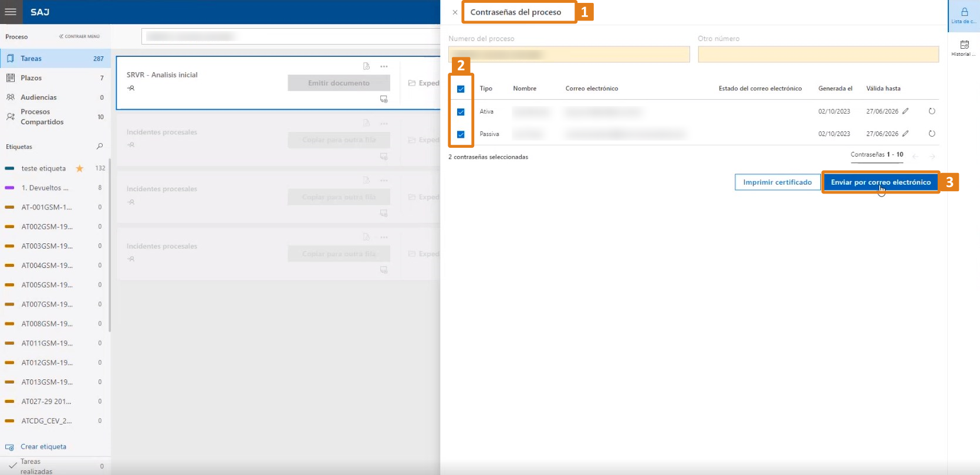Viewport: 980px width, 475px height.
Task: Edit validity date of Ativa password
Action: point(905,111)
